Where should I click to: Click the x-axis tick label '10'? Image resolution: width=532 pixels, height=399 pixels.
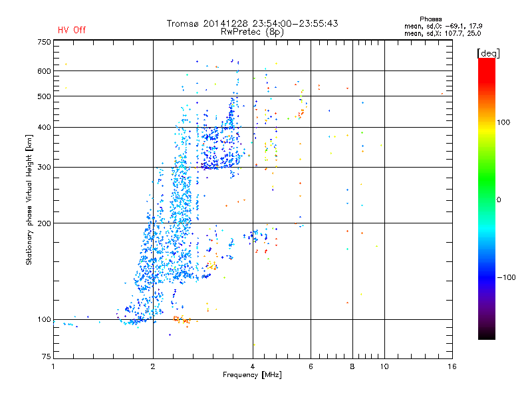point(384,366)
